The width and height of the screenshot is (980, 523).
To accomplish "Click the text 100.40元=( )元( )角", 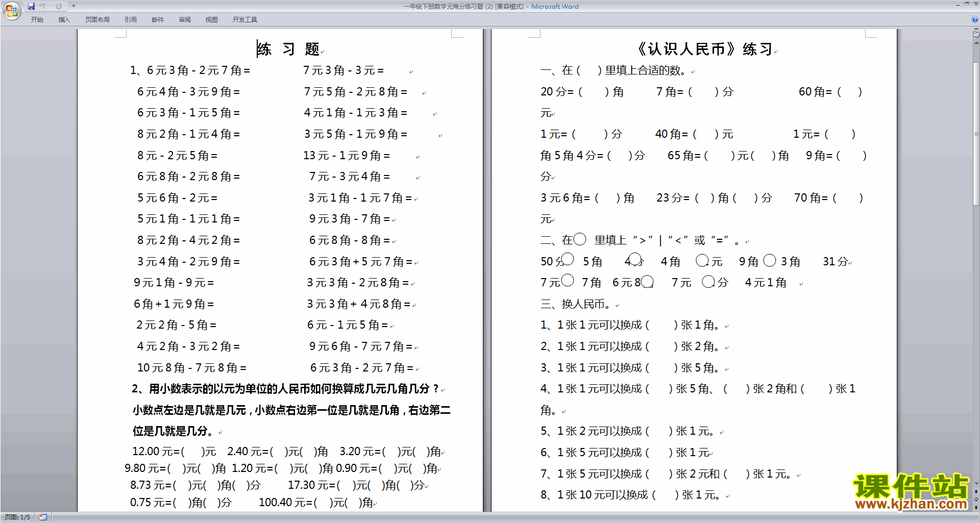I will (x=316, y=502).
